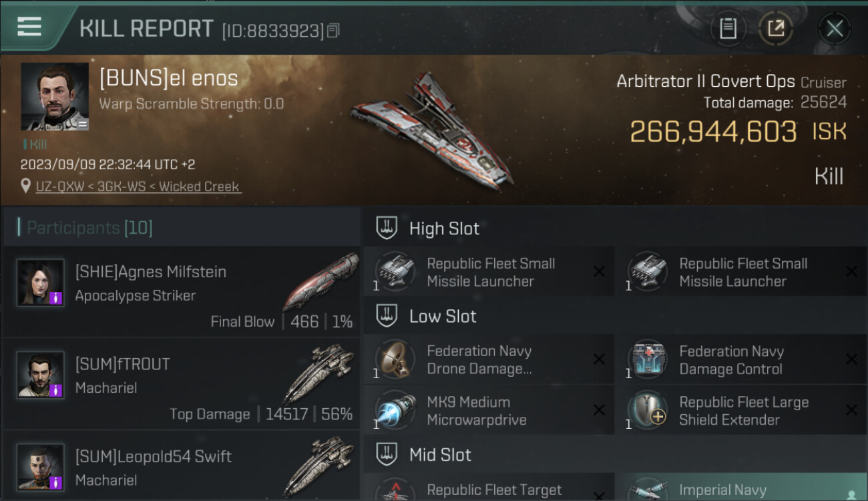Copy the kill report ID
The image size is (868, 501).
coord(333,30)
